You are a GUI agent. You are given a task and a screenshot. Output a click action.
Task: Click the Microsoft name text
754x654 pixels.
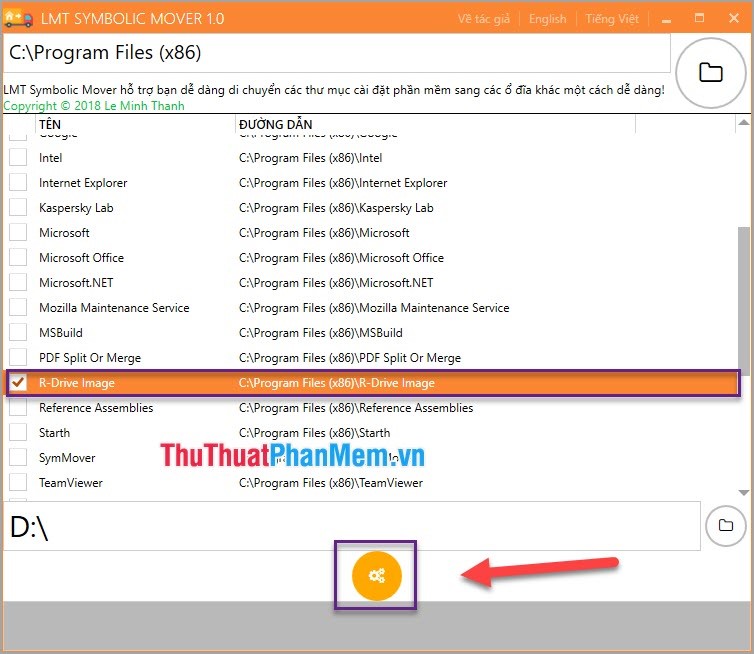click(x=64, y=233)
